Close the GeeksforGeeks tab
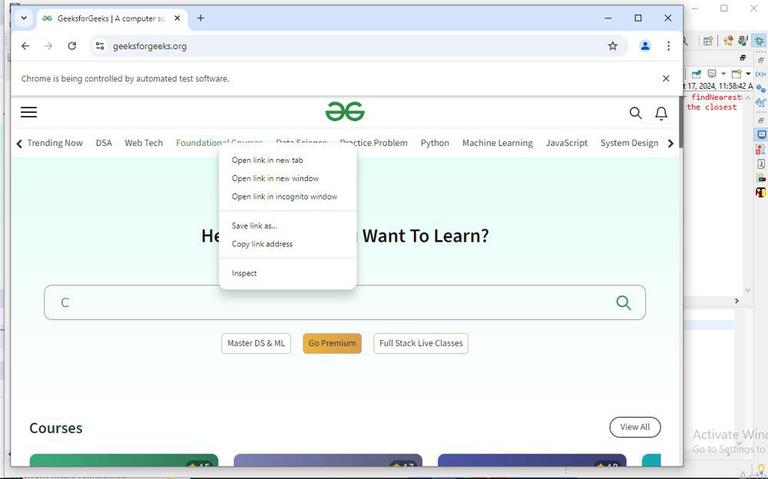The height and width of the screenshot is (479, 768). tap(177, 18)
